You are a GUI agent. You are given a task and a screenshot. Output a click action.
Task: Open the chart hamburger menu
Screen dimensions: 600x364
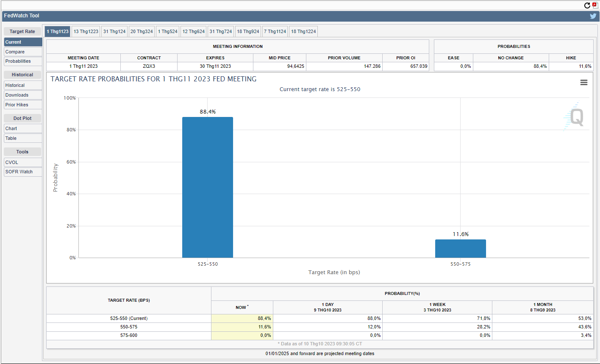click(x=583, y=83)
